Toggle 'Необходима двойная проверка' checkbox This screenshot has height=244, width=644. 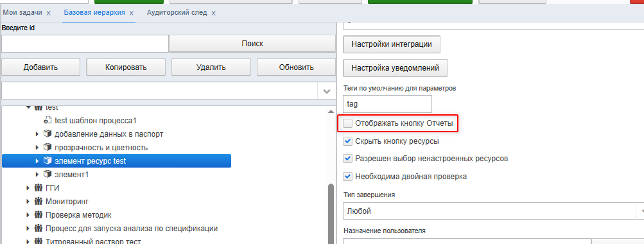coord(348,177)
